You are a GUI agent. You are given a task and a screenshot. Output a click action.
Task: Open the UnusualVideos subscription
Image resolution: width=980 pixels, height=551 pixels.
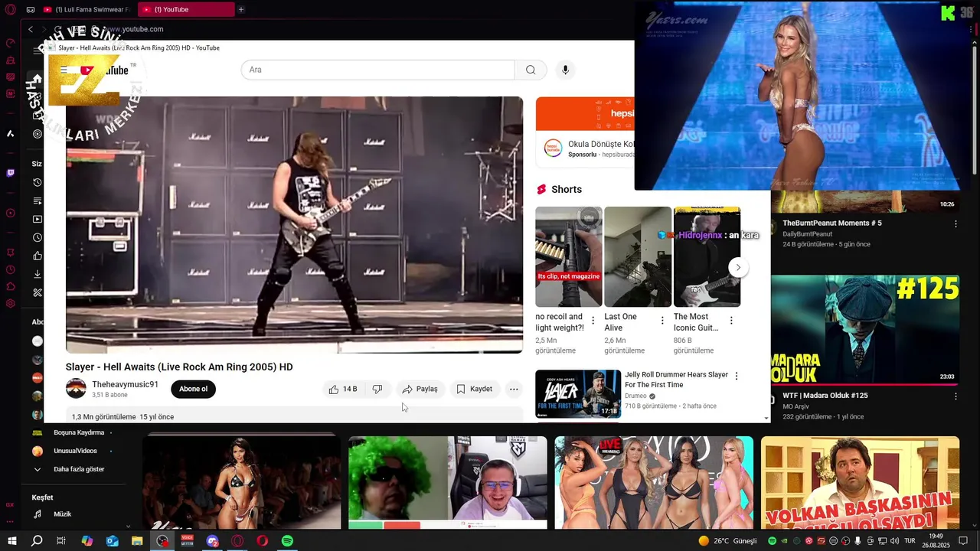[x=75, y=451]
